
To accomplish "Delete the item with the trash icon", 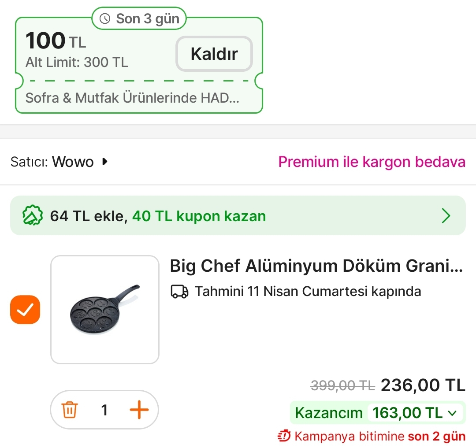I will (70, 410).
